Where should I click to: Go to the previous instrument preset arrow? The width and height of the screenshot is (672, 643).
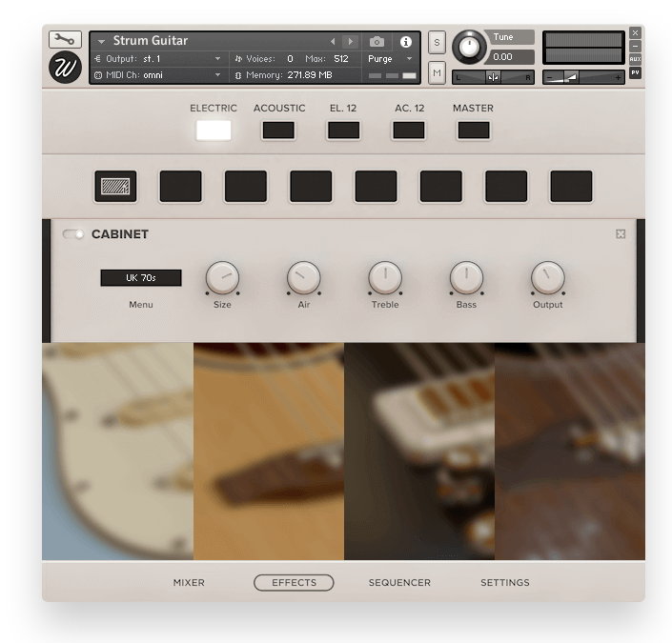pos(333,42)
